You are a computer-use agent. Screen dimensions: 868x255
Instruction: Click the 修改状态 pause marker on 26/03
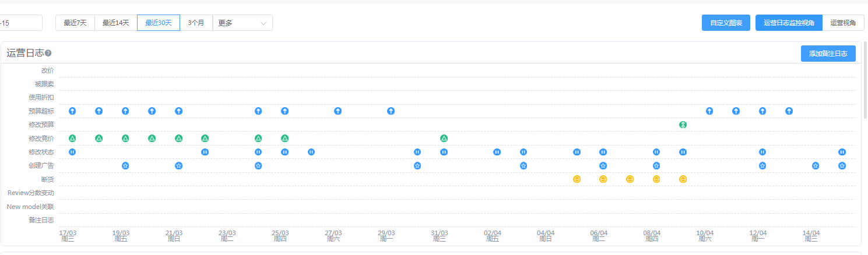(311, 152)
